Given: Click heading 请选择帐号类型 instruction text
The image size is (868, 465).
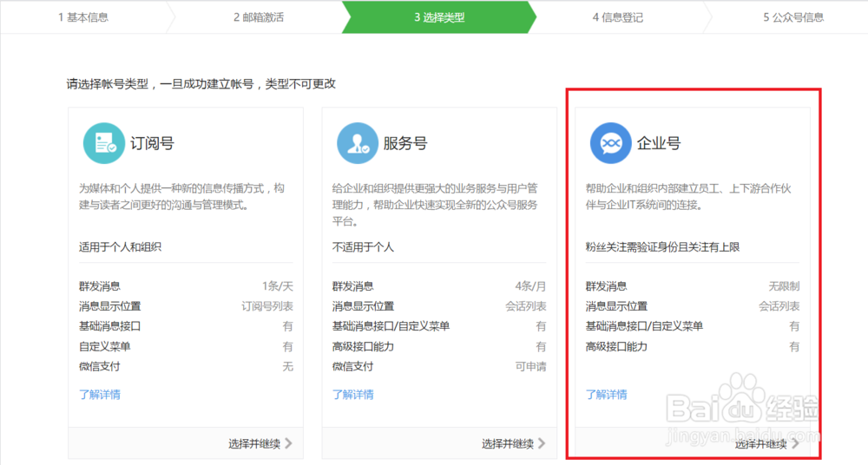Looking at the screenshot, I should point(201,84).
